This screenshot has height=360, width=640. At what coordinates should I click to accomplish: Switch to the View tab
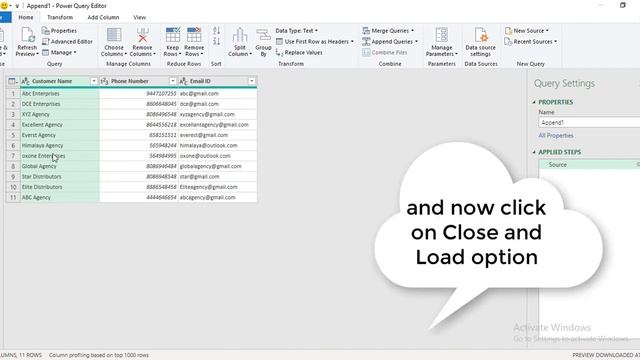pos(140,17)
